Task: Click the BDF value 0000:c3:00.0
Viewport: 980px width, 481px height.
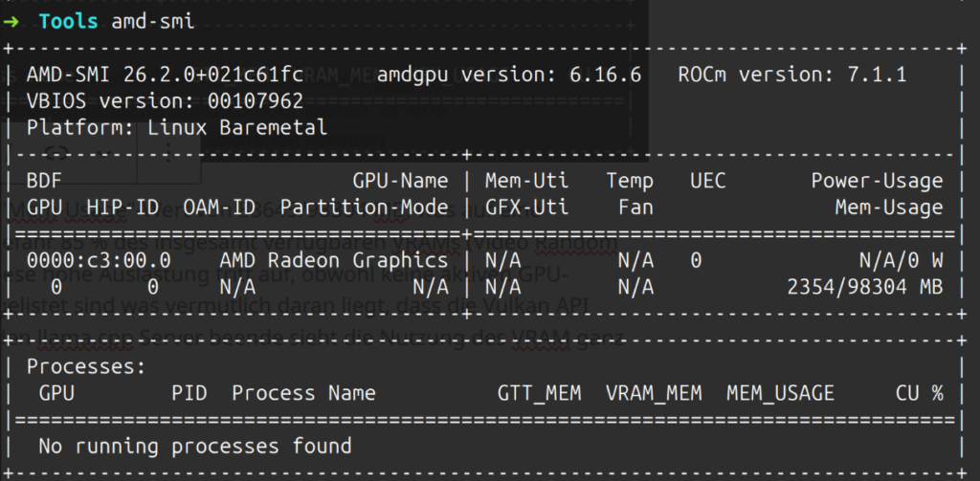Action: 99,260
